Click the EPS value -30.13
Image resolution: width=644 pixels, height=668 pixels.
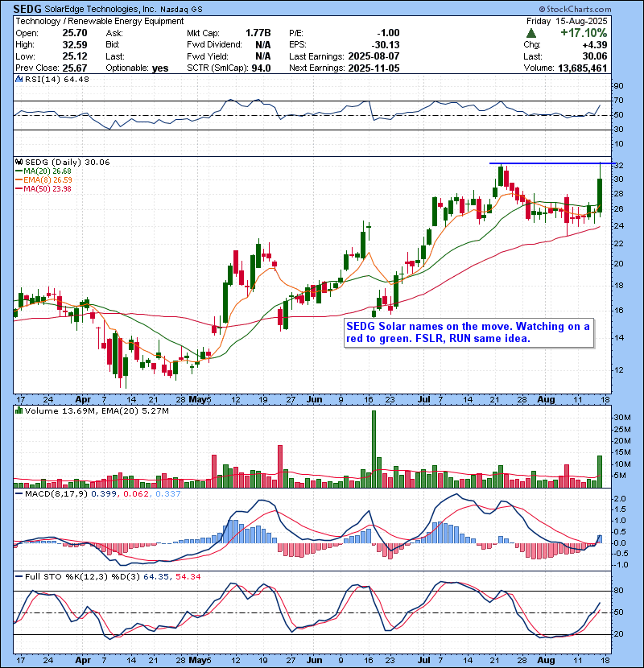pyautogui.click(x=386, y=45)
